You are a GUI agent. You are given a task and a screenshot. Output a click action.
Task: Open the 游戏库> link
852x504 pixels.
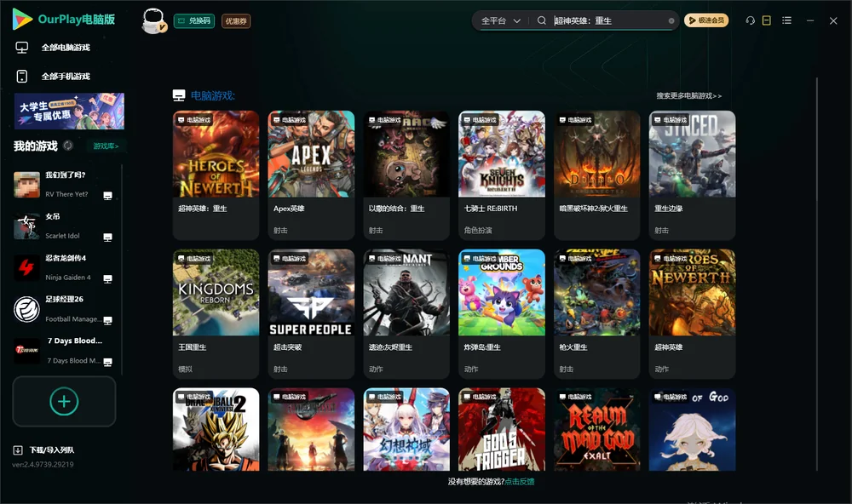coord(106,146)
